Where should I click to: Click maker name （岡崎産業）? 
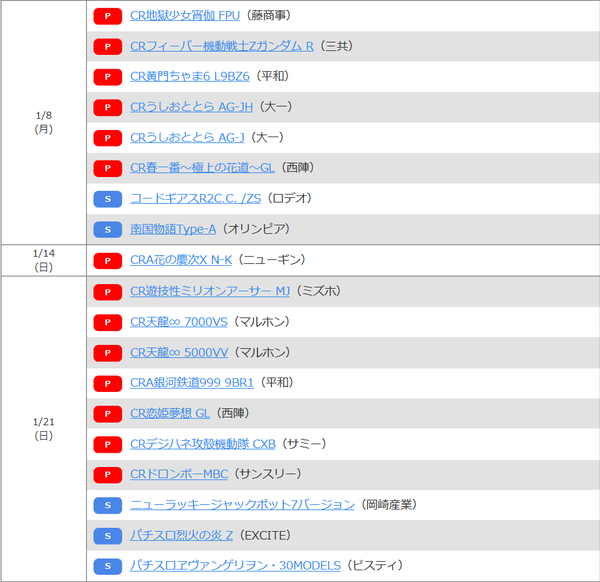389,505
